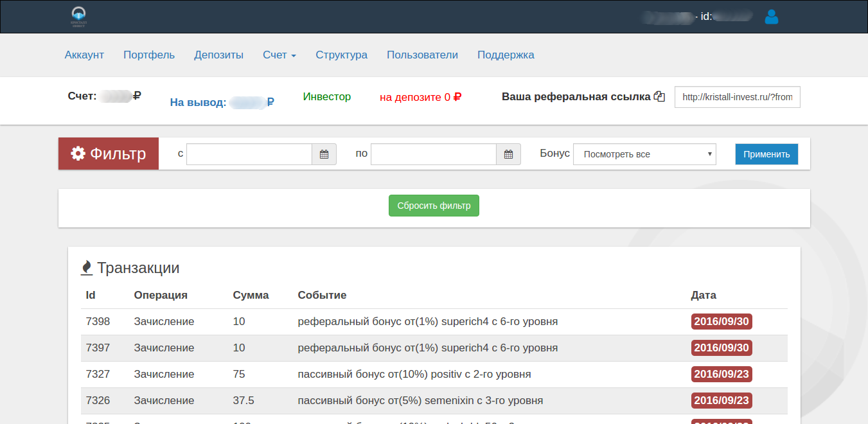Focus the end date input field
The image size is (868, 424).
[434, 154]
